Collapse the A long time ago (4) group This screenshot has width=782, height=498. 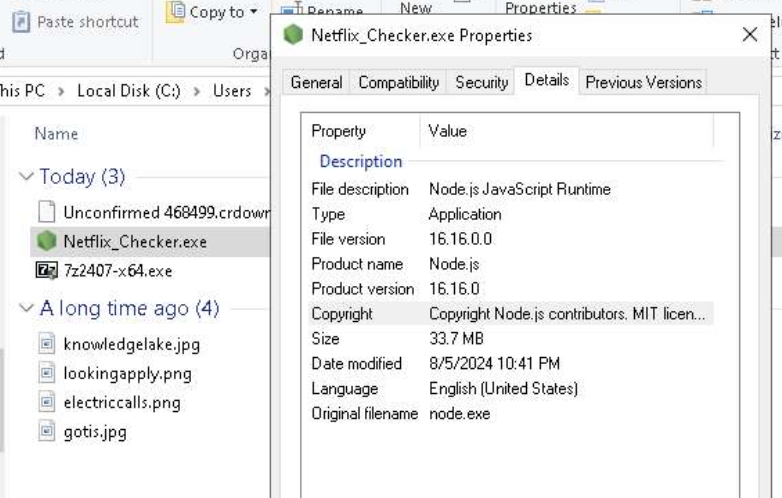click(x=26, y=308)
